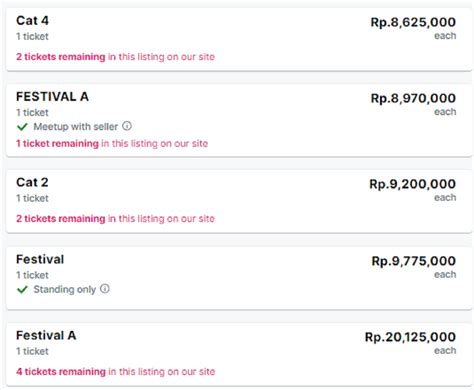The height and width of the screenshot is (390, 474).
Task: Select the FESTIVAL A listing title
Action: tap(52, 97)
